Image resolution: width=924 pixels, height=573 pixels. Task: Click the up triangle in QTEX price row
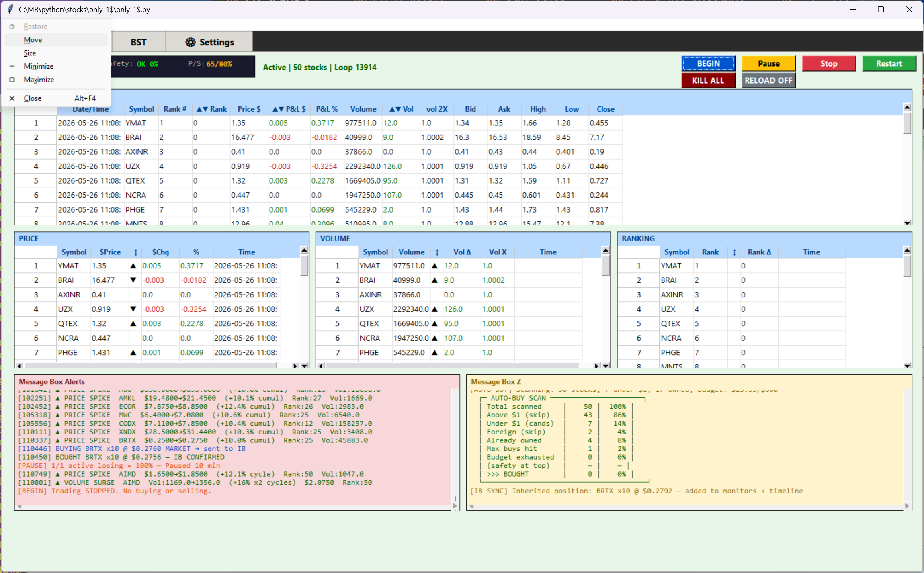tap(133, 323)
